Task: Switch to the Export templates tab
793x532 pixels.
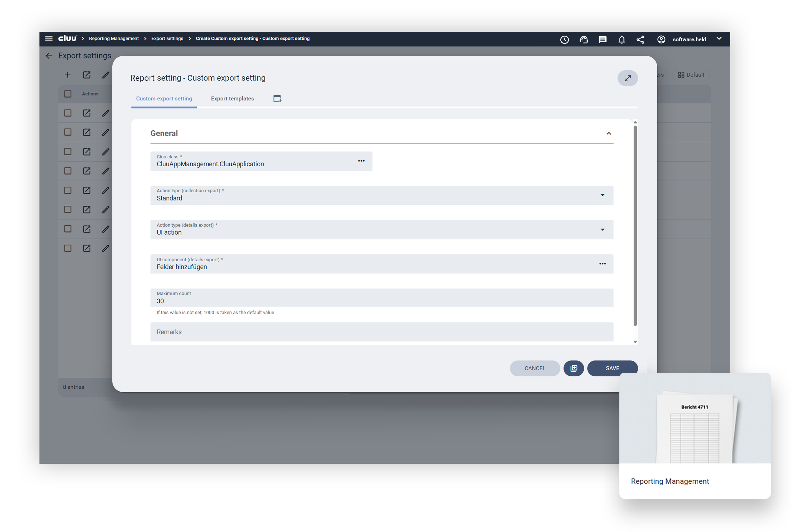Action: [232, 99]
